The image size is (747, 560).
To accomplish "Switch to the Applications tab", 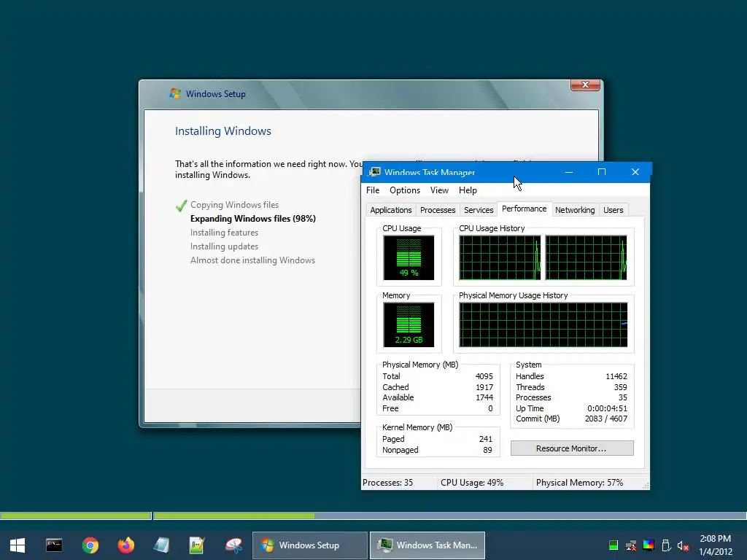I will [x=391, y=210].
